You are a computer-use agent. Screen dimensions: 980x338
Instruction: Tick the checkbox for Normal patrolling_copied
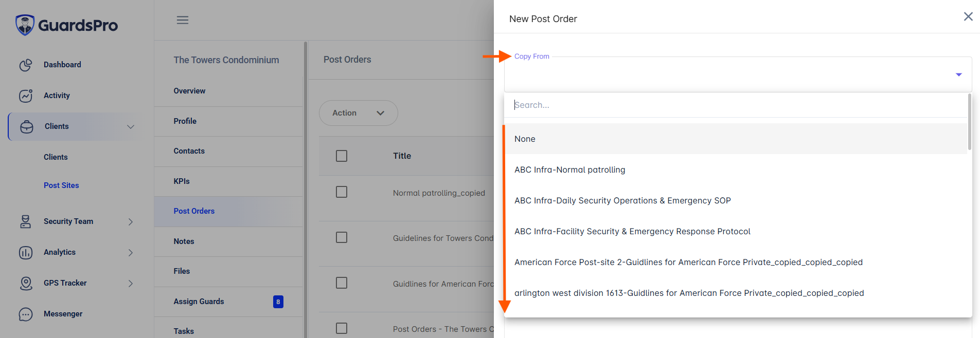[x=342, y=192]
